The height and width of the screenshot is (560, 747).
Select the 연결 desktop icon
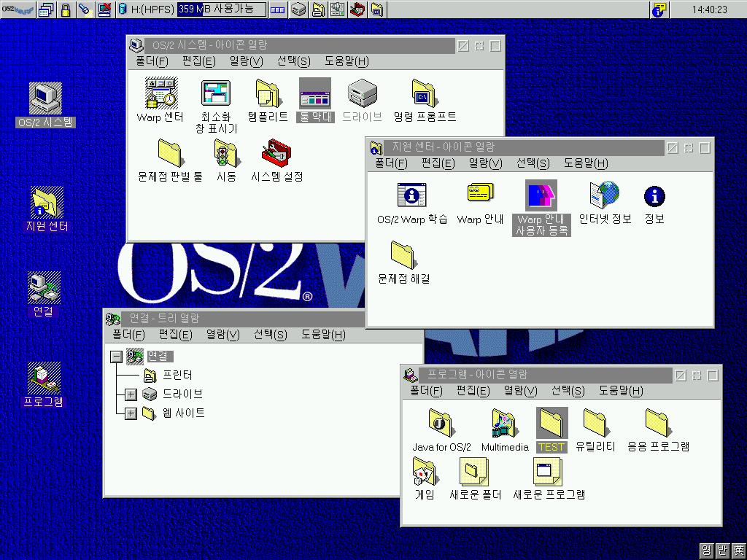click(x=44, y=294)
